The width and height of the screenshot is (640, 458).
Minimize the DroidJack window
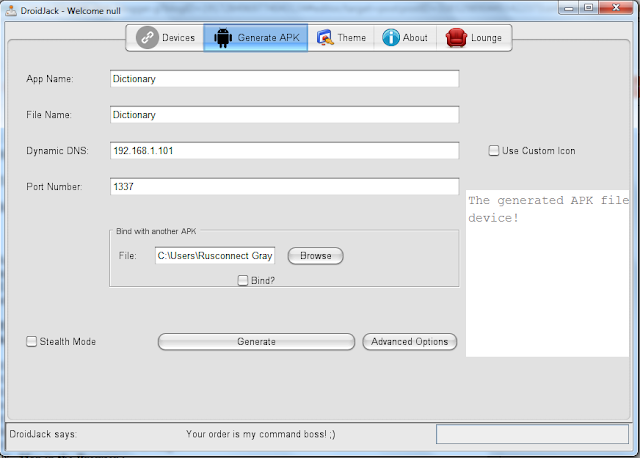(569, 8)
